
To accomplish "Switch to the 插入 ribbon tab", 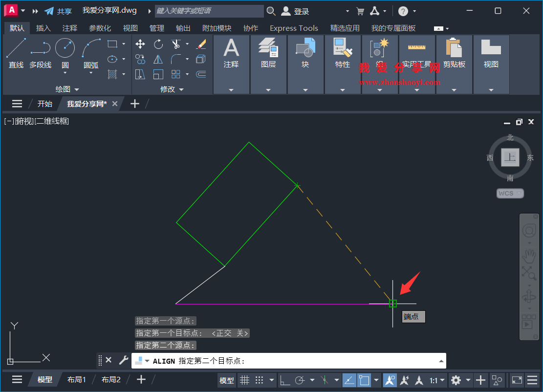I will coord(43,28).
